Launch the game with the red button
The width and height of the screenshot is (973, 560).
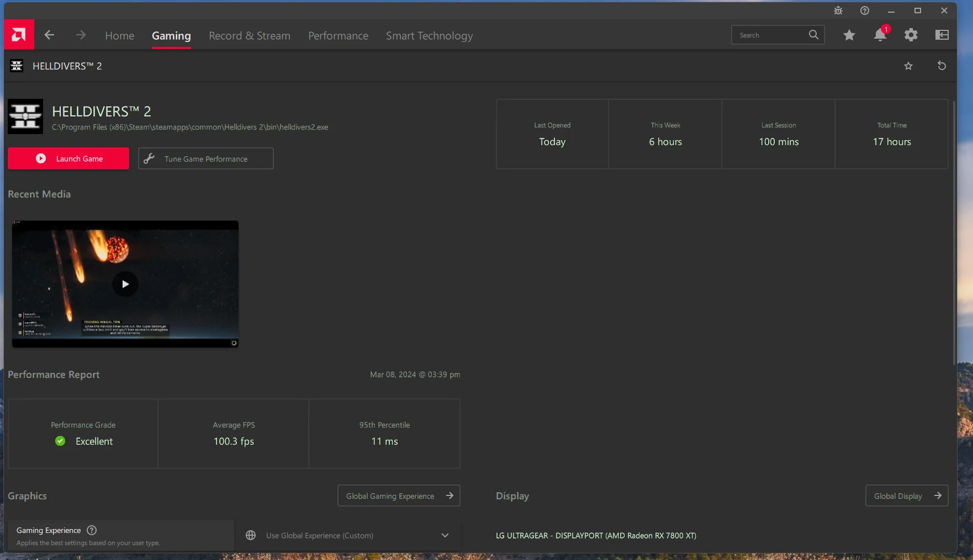(68, 158)
